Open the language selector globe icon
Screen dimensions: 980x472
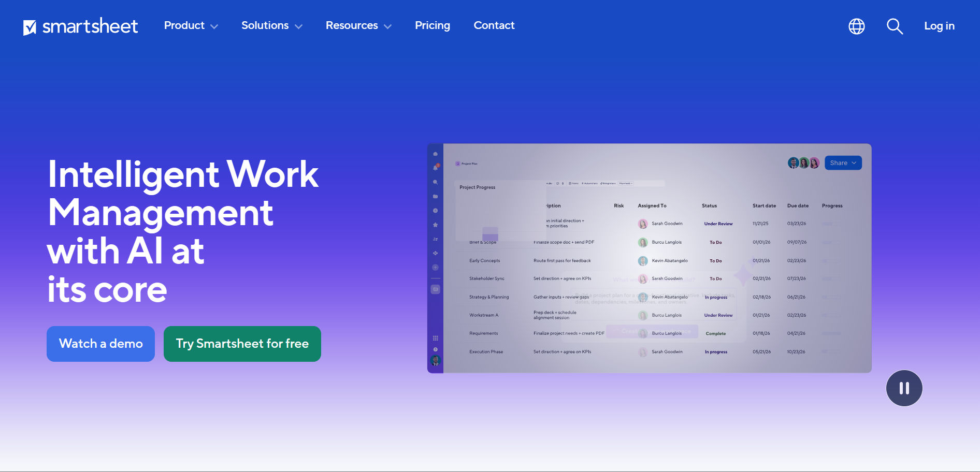click(x=857, y=26)
